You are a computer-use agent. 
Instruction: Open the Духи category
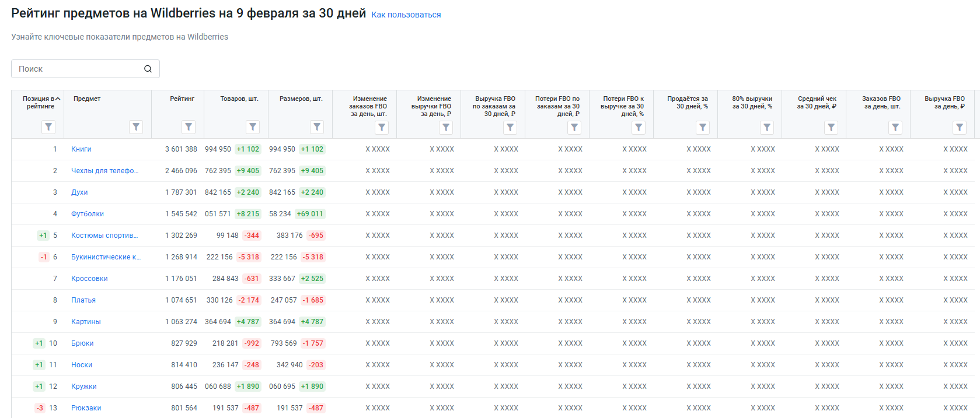(x=79, y=192)
